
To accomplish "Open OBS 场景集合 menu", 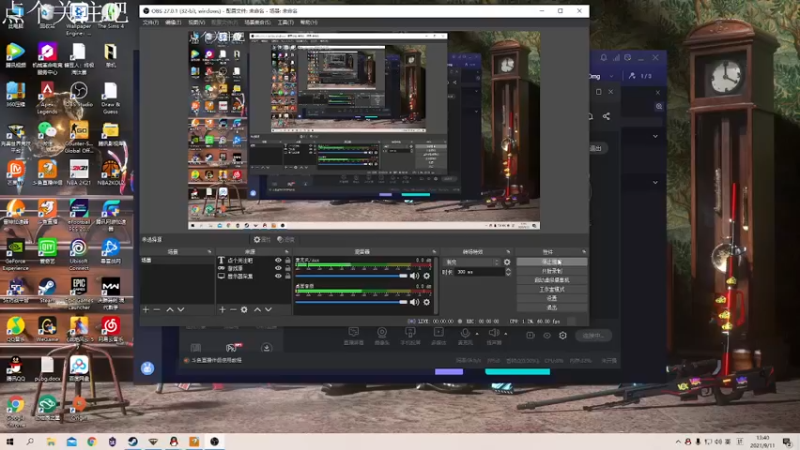I will [x=258, y=22].
